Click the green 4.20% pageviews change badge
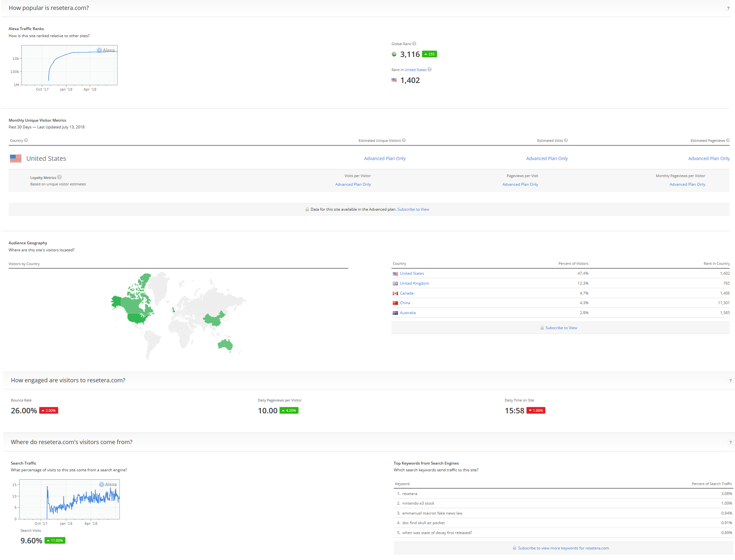The image size is (735, 560). coord(289,410)
